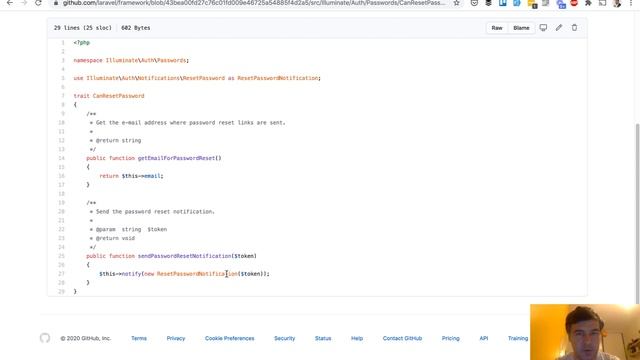Open the Privacy footer link
Screen dimensions: 640x360
pyautogui.click(x=176, y=338)
